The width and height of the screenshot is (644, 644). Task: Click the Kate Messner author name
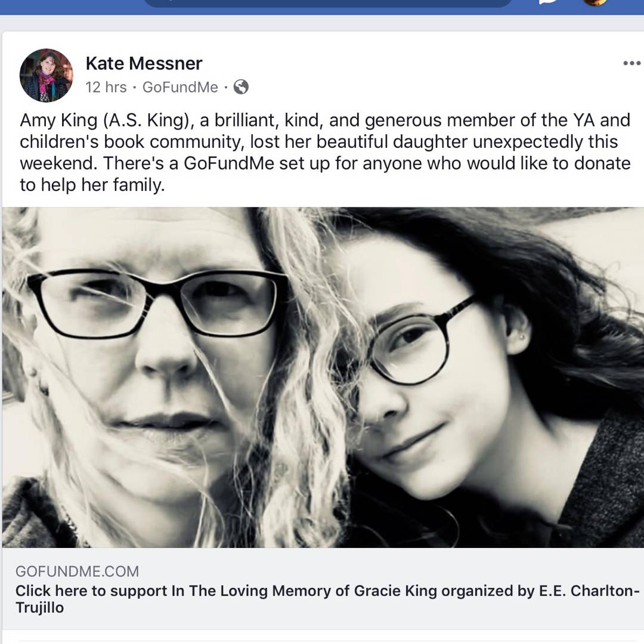(144, 63)
